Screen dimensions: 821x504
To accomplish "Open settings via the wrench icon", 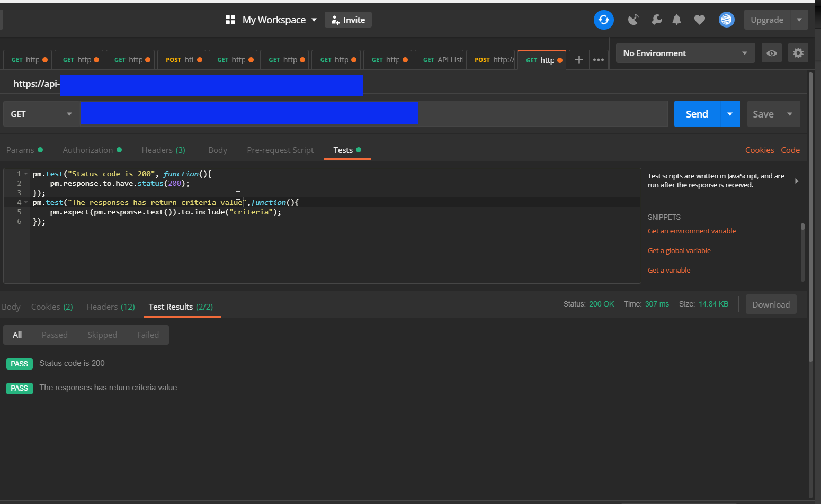I will tap(656, 20).
